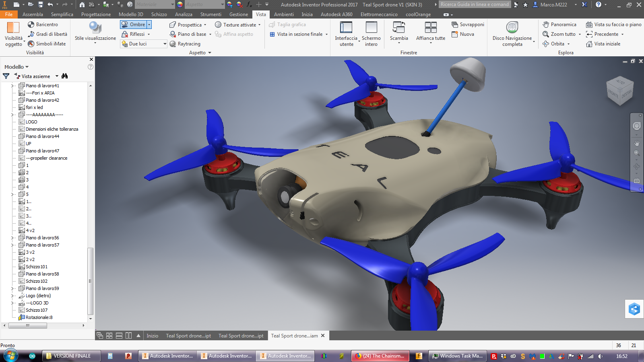Open the Aspetto appearance dropdown in title bar
Viewport: 644px width, 362px height.
[204, 4]
